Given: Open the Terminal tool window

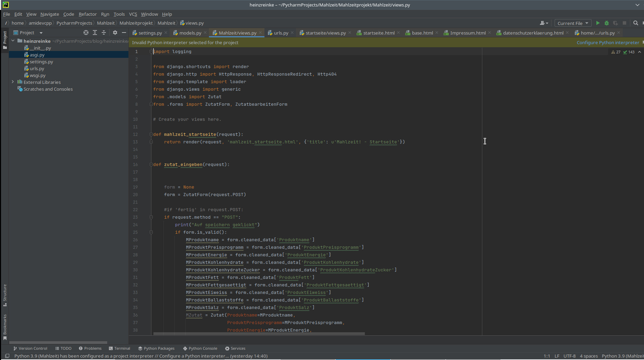Looking at the screenshot, I should click(x=120, y=348).
